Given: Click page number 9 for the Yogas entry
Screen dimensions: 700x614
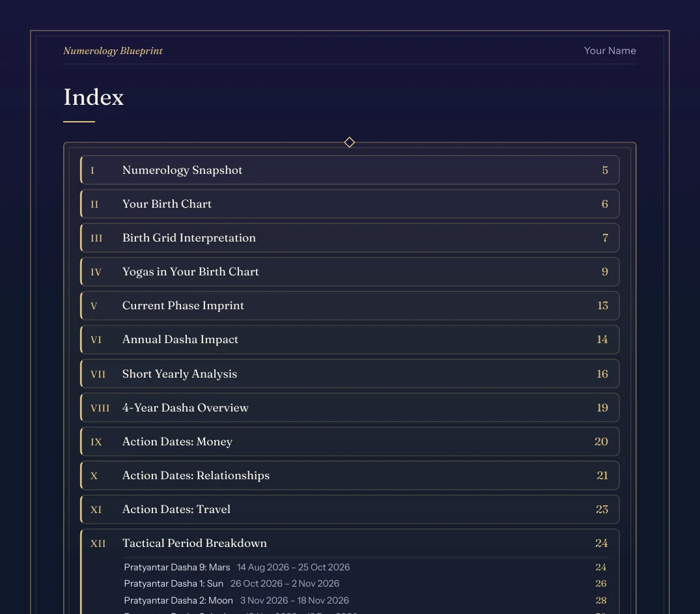Looking at the screenshot, I should pos(605,272).
